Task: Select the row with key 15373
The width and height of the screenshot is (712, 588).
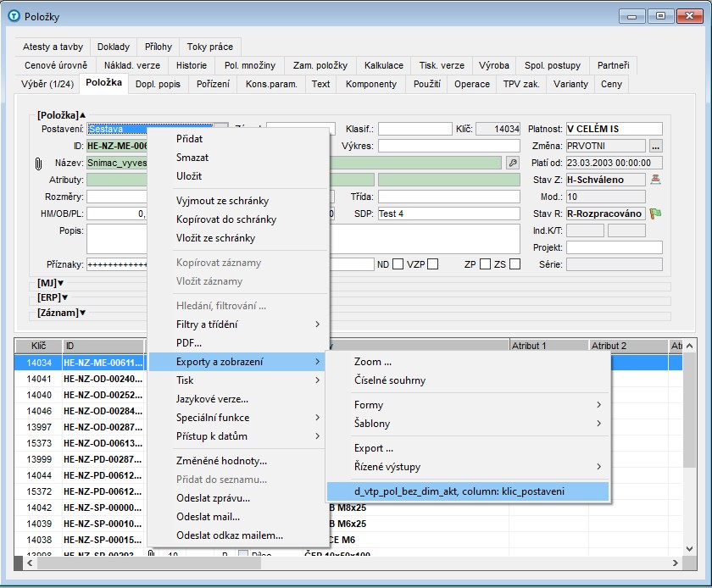Action: click(x=39, y=443)
